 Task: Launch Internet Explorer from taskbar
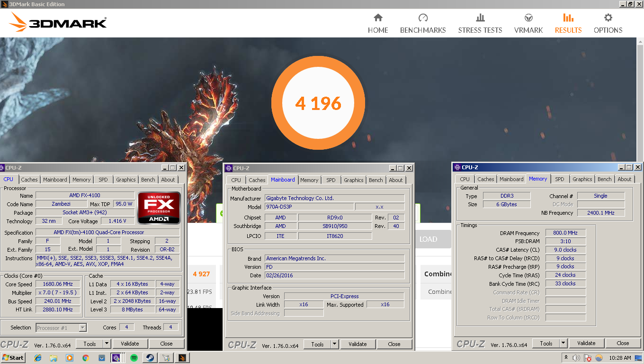(38, 358)
